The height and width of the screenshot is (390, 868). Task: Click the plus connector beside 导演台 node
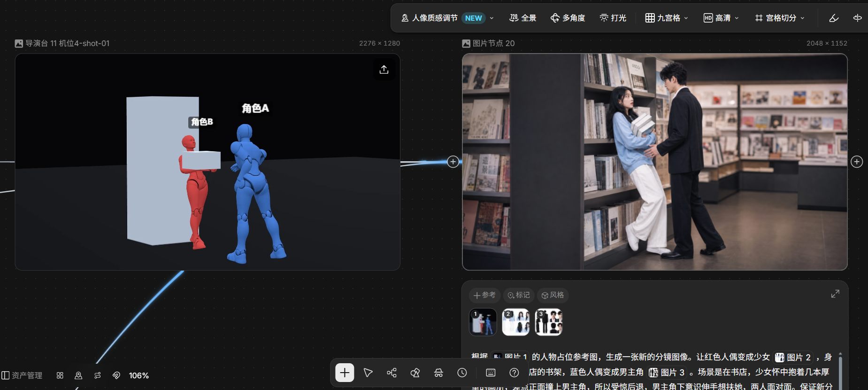click(453, 162)
